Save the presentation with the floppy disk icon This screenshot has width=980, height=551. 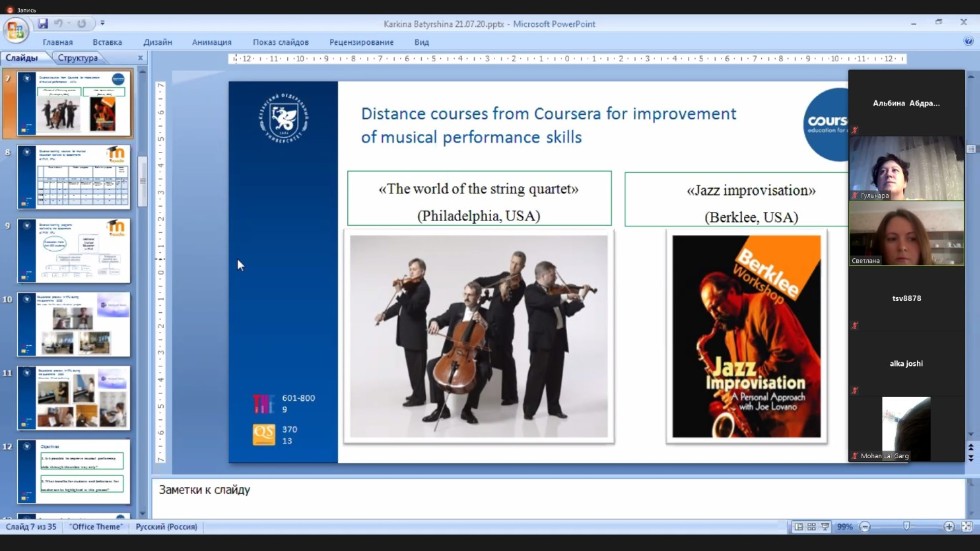tap(43, 23)
